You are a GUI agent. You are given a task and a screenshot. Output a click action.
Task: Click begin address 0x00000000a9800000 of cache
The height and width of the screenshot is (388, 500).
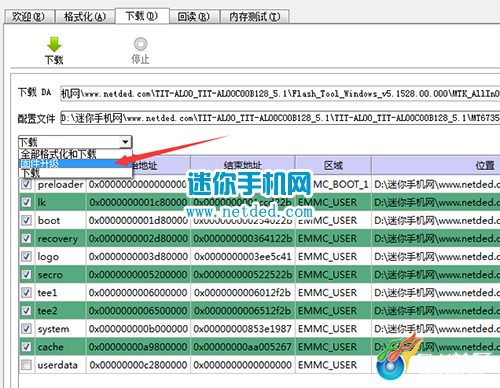138,347
